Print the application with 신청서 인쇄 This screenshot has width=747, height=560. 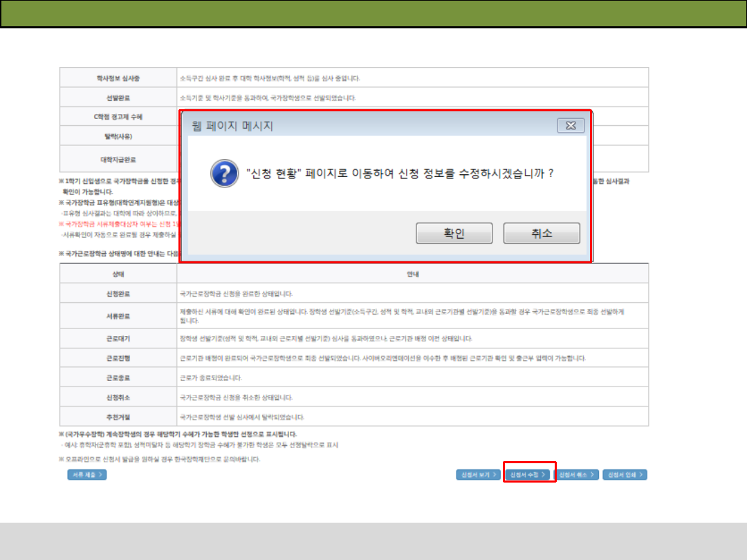625,475
